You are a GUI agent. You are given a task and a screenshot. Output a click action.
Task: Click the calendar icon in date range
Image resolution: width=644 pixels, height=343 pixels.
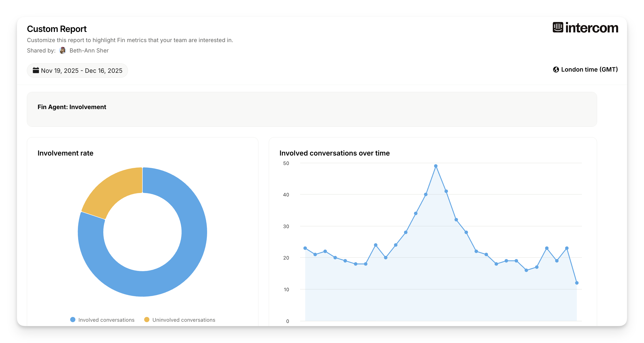[x=36, y=70]
